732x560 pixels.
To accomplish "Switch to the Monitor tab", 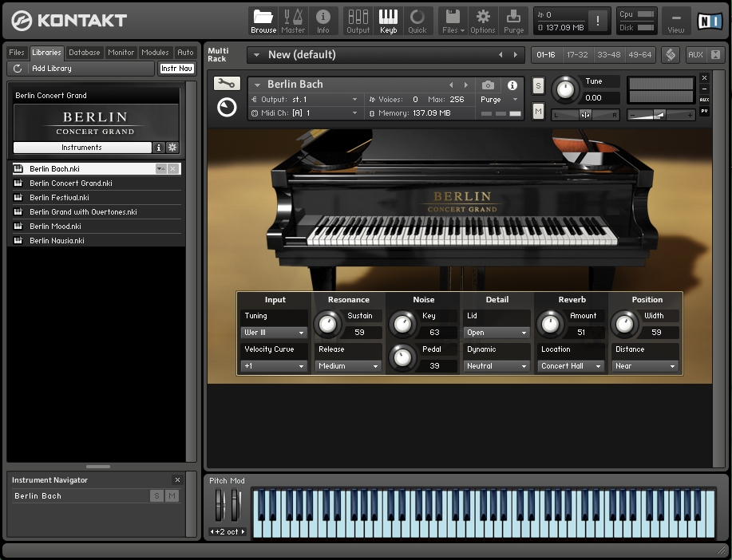I will 121,53.
